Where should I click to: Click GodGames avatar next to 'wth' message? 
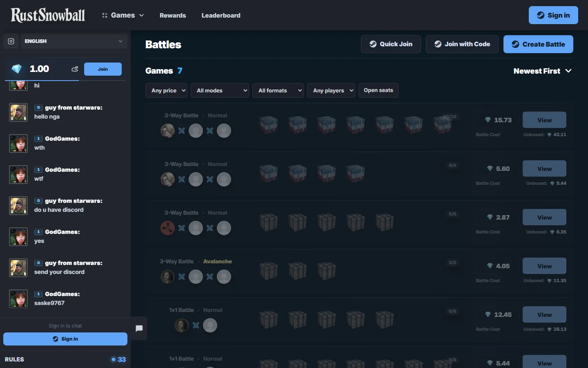click(x=18, y=144)
